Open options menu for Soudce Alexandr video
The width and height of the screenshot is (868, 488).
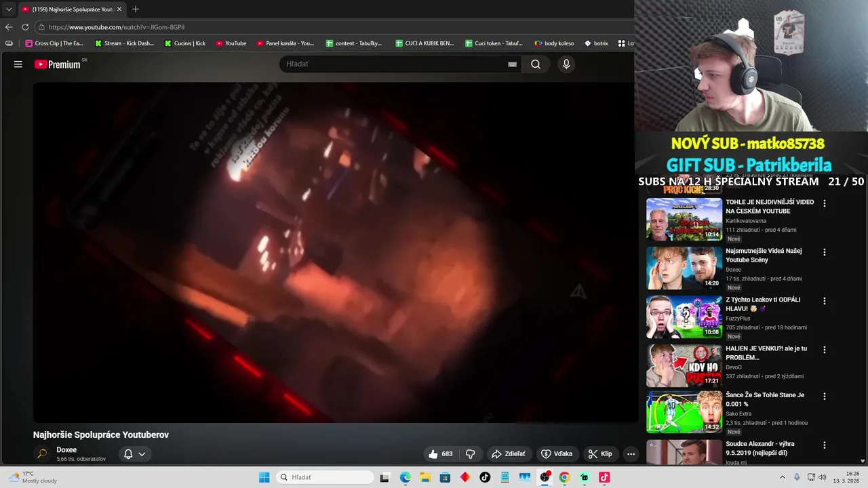click(825, 445)
